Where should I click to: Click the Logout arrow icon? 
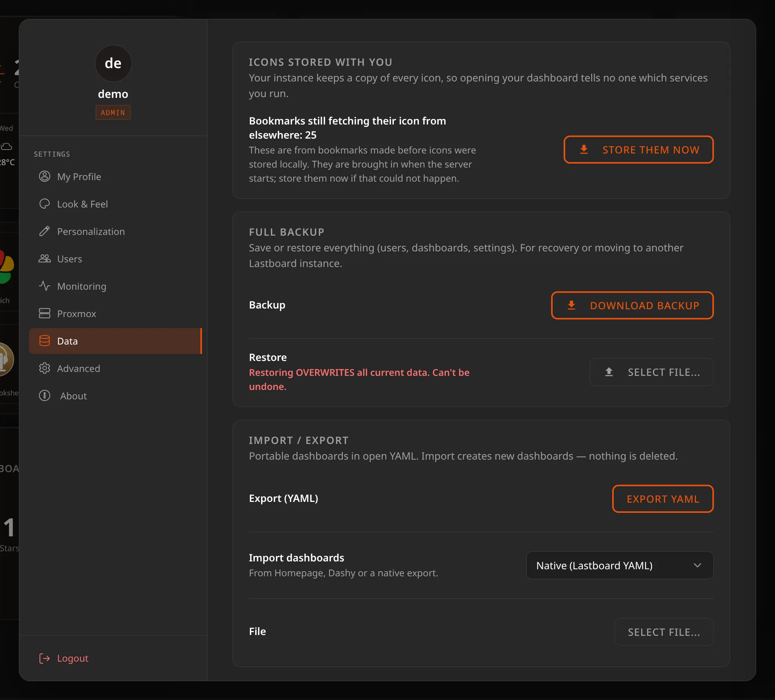(x=45, y=659)
